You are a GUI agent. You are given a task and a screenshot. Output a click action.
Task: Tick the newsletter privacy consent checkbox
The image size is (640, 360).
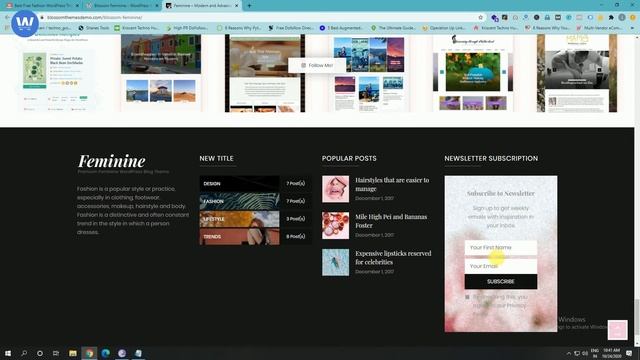(x=467, y=297)
